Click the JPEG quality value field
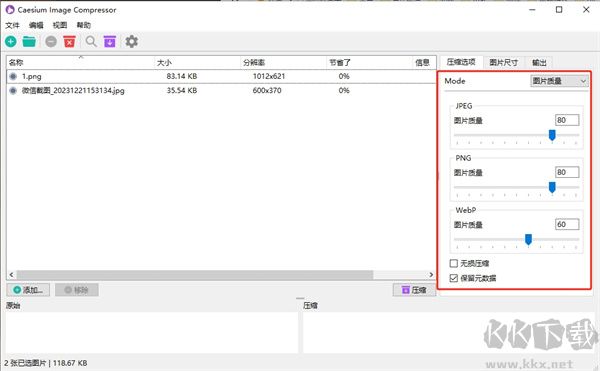Screen dimensions: 600x371 tap(567, 120)
